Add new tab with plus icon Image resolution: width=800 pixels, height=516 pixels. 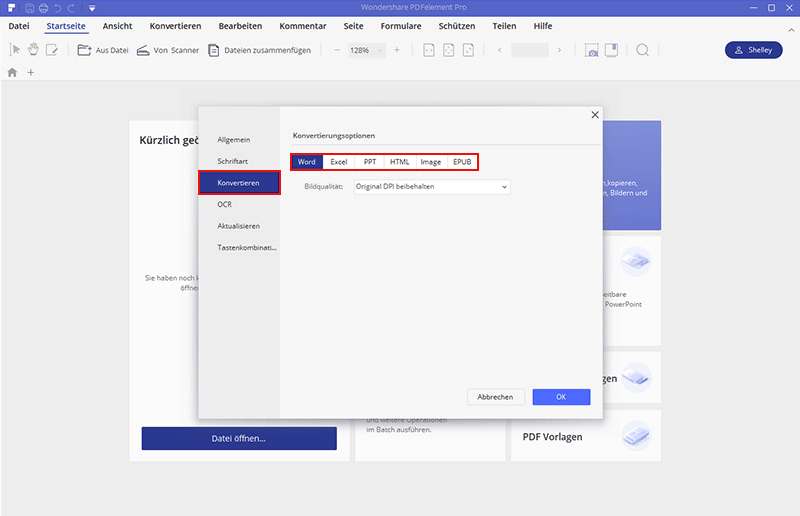[x=30, y=72]
